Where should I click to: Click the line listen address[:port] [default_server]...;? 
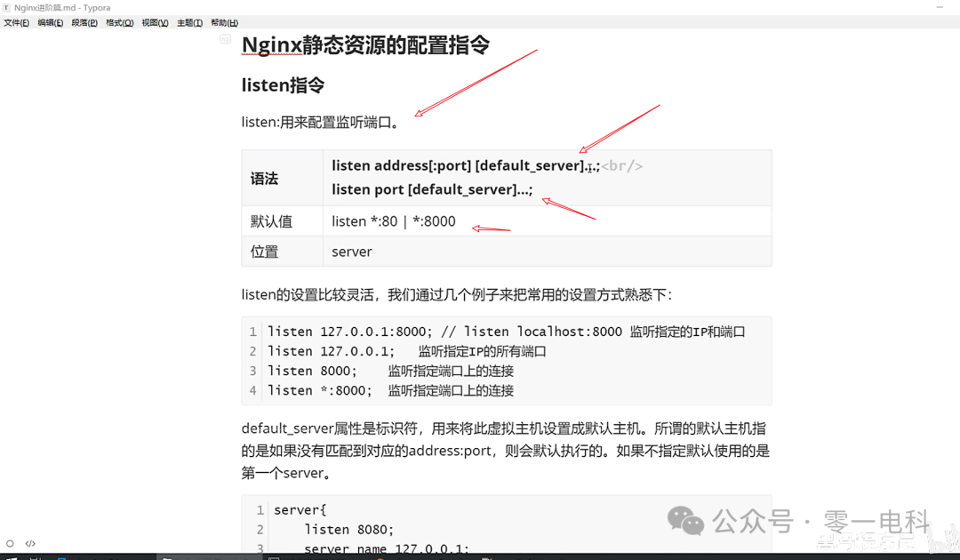click(x=465, y=165)
